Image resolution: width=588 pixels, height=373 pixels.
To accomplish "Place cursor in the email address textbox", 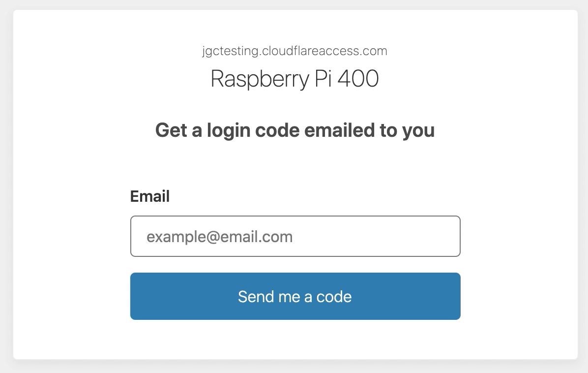I will click(x=295, y=236).
